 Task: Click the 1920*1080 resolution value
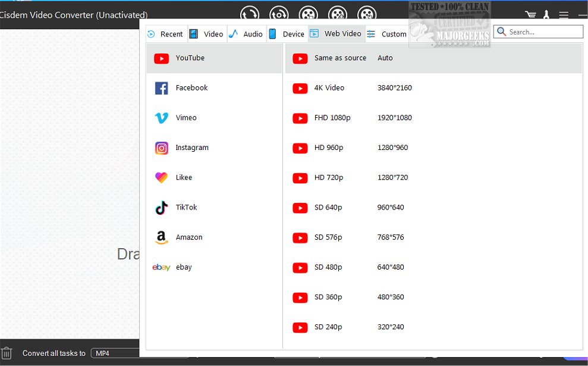(x=395, y=118)
